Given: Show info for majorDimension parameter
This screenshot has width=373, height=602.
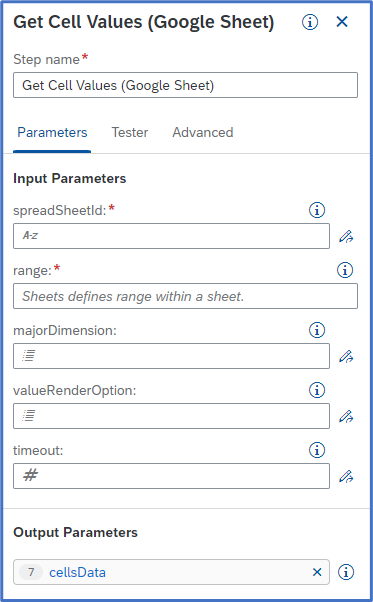Looking at the screenshot, I should pyautogui.click(x=317, y=330).
